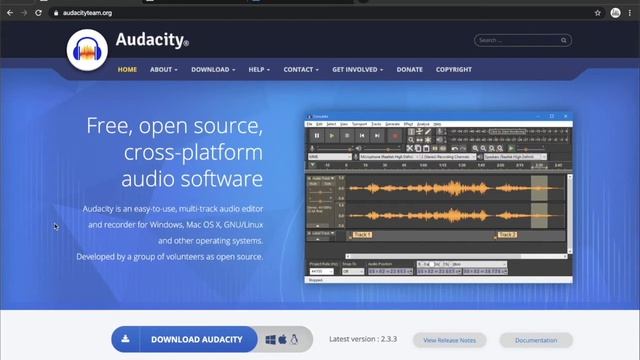Open the Project Rate dropdown

coord(322,271)
